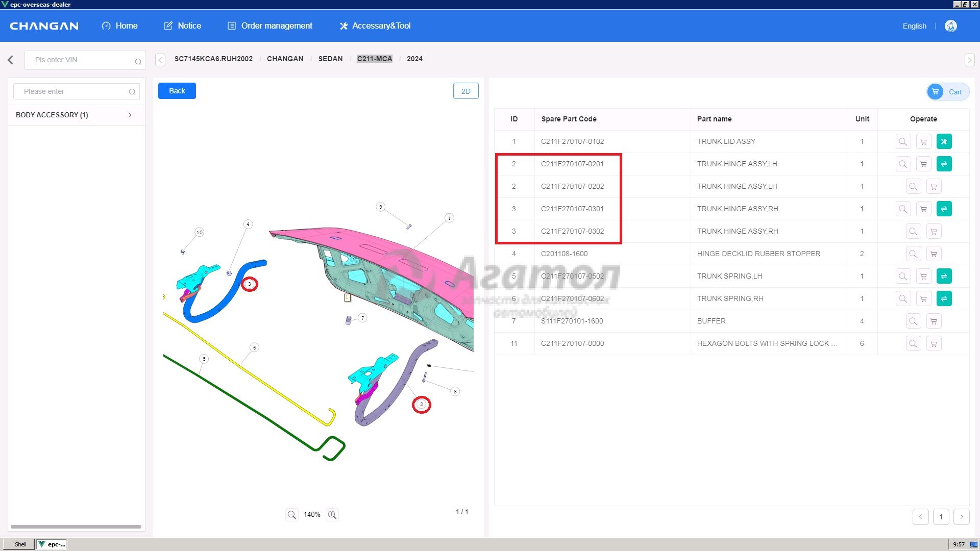Click the Please enter search field
This screenshot has width=980, height=551.
tap(71, 91)
